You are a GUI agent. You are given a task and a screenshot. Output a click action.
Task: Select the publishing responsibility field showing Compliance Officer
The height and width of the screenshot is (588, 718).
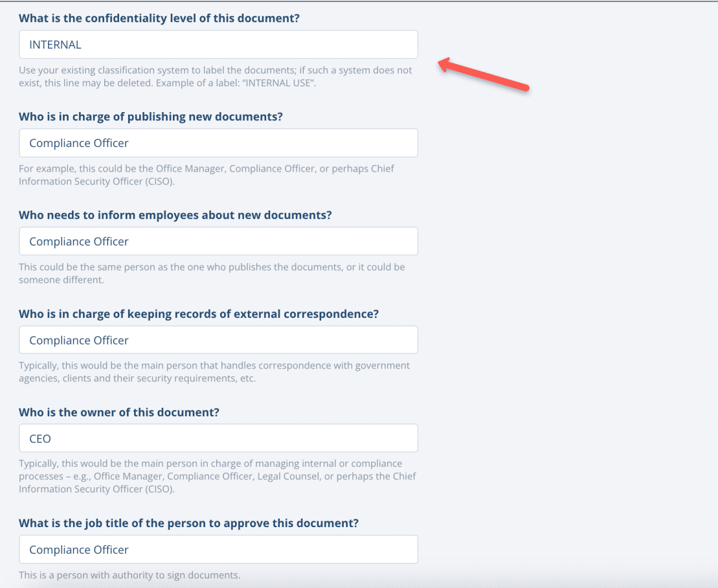(218, 142)
